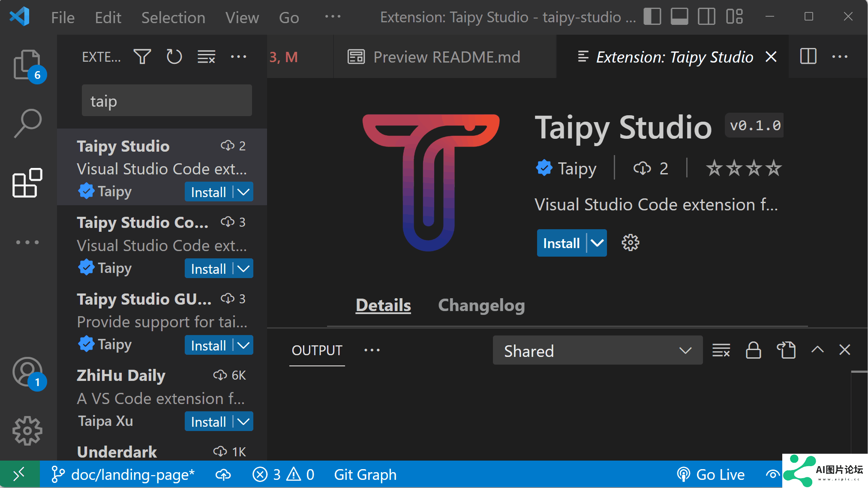Lock Output panel auto-scrolling
868x488 pixels.
click(753, 350)
